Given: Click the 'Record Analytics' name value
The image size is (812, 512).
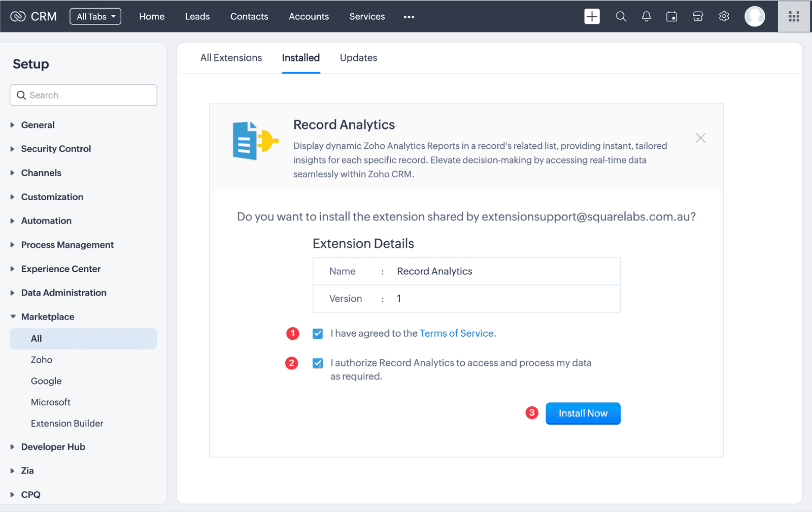Looking at the screenshot, I should [434, 271].
